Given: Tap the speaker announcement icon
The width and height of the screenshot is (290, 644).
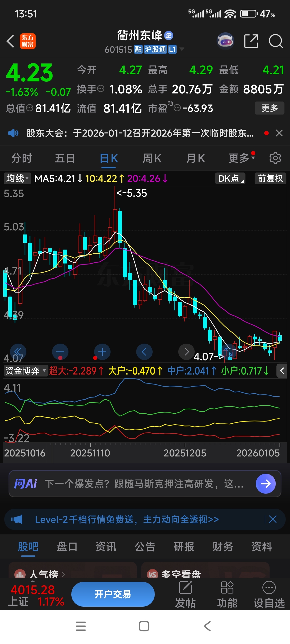Looking at the screenshot, I should tap(13, 133).
